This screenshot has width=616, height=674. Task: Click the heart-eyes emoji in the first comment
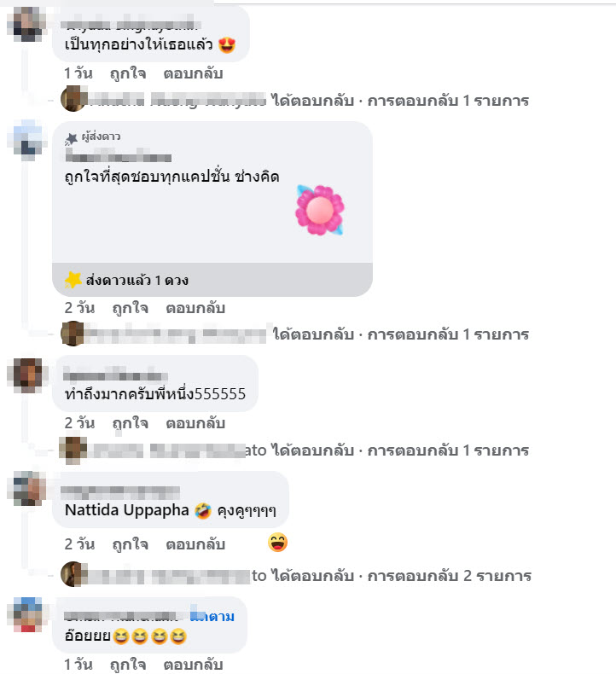[227, 44]
